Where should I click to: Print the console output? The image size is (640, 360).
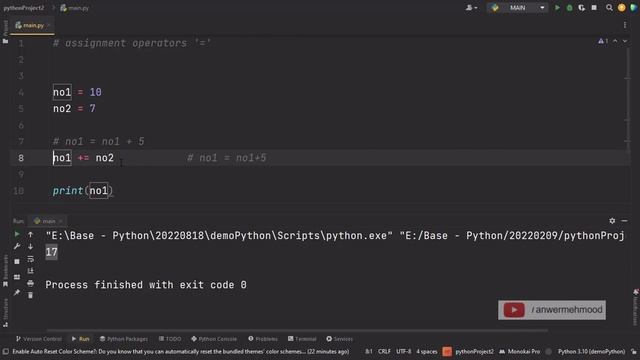pos(31,283)
